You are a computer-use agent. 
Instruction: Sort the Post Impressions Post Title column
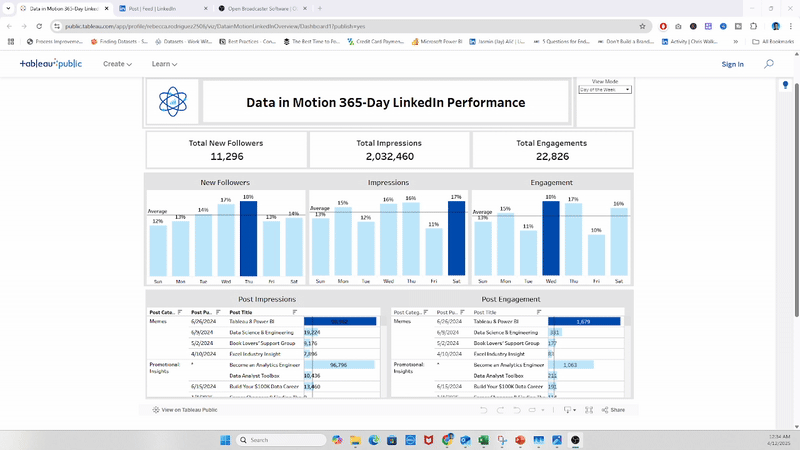pos(294,312)
